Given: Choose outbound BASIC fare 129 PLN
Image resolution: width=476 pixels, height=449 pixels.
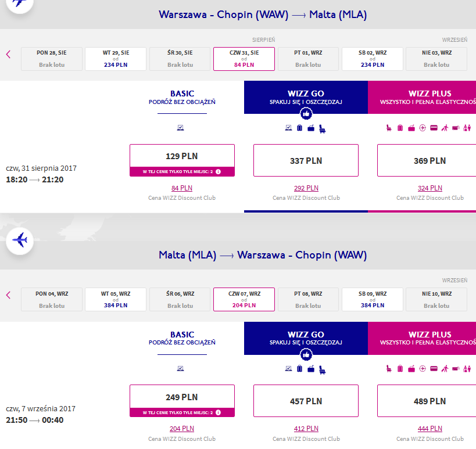Looking at the screenshot, I should click(182, 160).
